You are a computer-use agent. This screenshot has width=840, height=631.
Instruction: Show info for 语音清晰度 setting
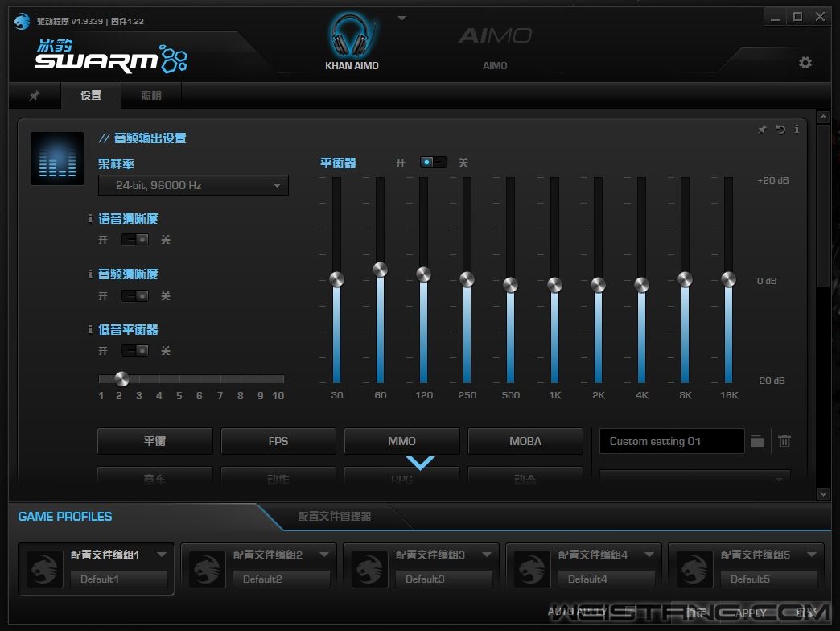90,218
